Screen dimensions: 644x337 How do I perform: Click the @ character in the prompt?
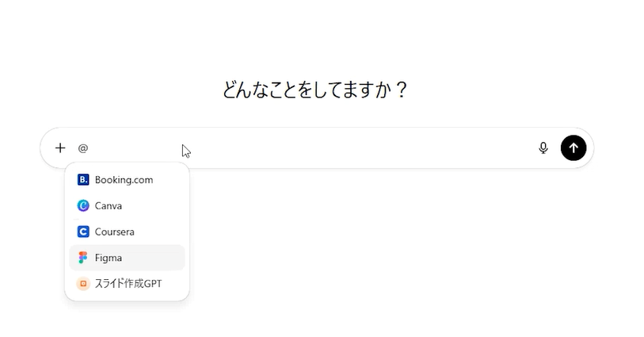pos(83,148)
